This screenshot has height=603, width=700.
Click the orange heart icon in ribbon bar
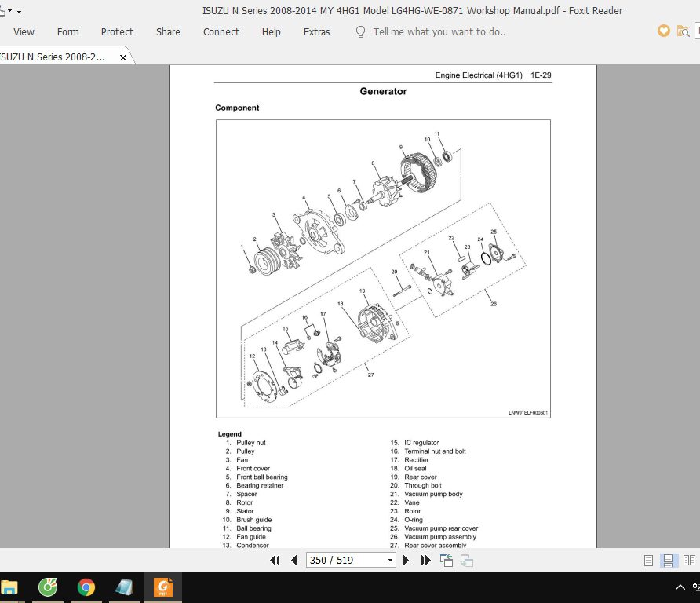[x=663, y=31]
